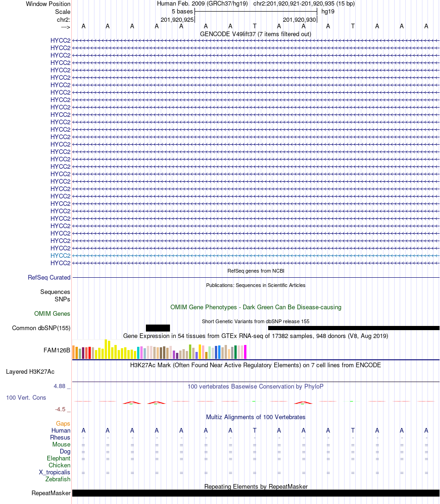This screenshot has height=504, width=440.
Task: Click the Zebrafish alignment row label
Action: click(58, 479)
